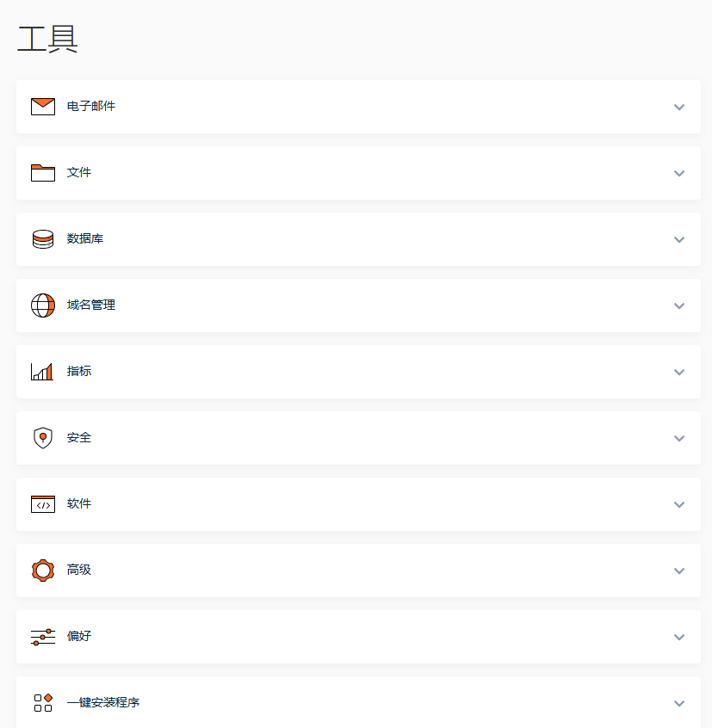Expand the 文件 section chevron
Viewport: 712px width, 728px height.
click(679, 174)
